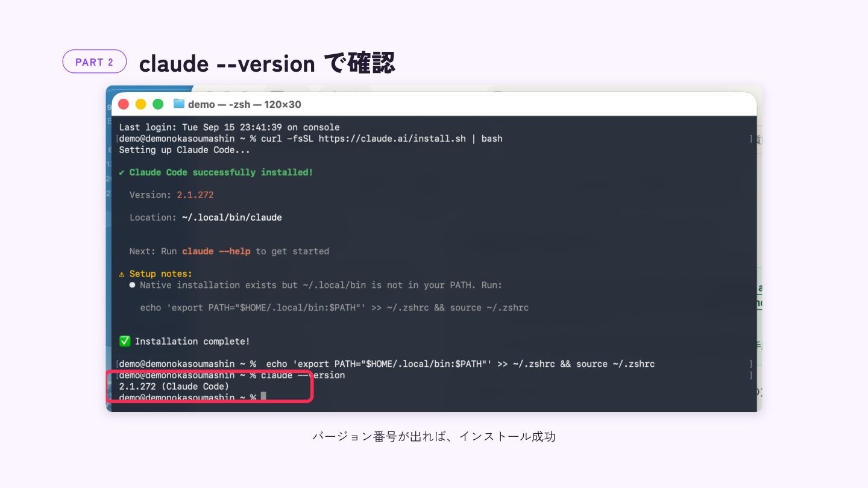The image size is (868, 488).
Task: Click the warning triangle icon beside Setup notes
Action: click(122, 274)
